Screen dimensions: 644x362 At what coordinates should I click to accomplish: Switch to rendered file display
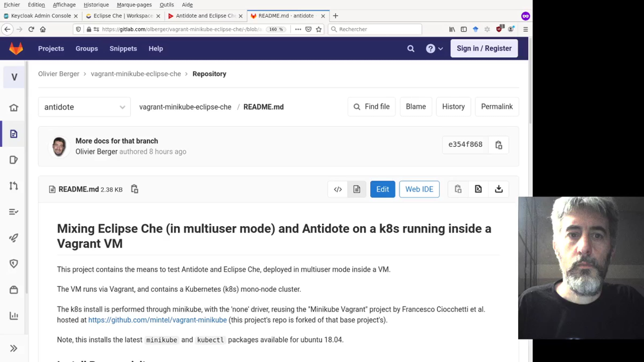[x=357, y=189]
